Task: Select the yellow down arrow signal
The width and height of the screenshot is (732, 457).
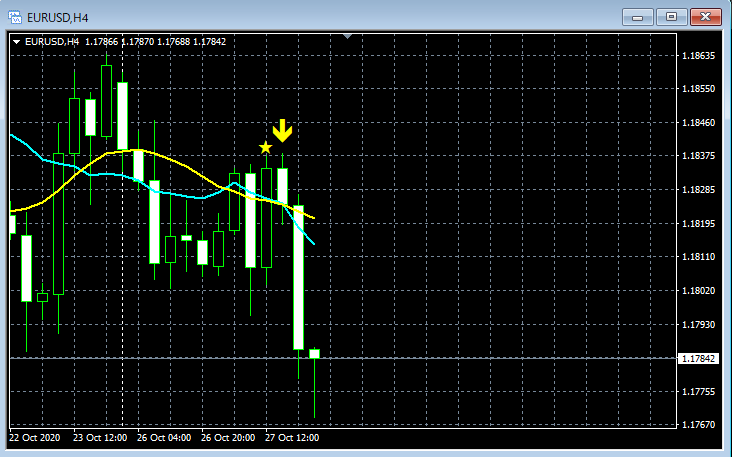Action: (x=282, y=131)
